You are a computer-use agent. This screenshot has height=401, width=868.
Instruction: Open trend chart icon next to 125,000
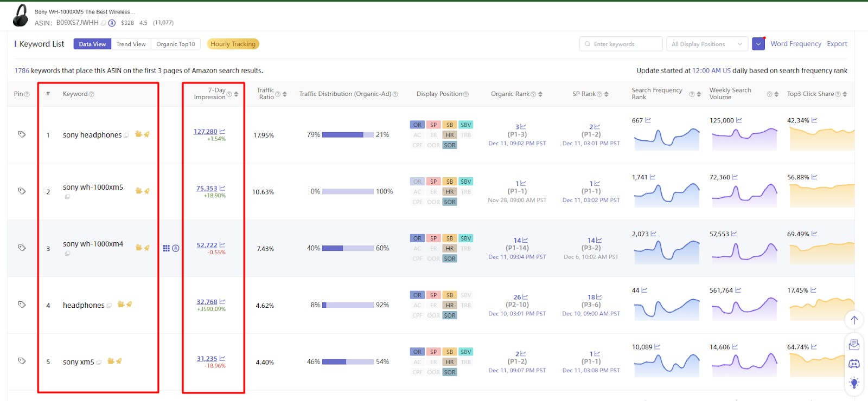point(739,120)
